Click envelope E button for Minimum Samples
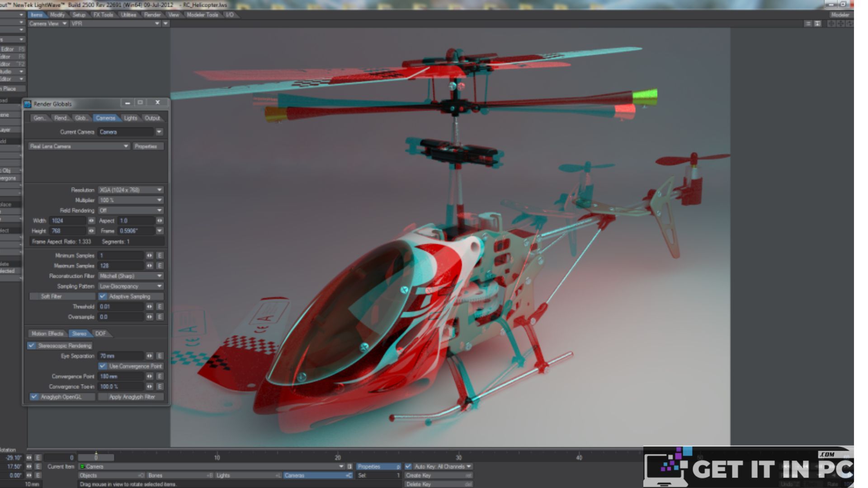Viewport: 868px width, 488px height. coord(160,255)
